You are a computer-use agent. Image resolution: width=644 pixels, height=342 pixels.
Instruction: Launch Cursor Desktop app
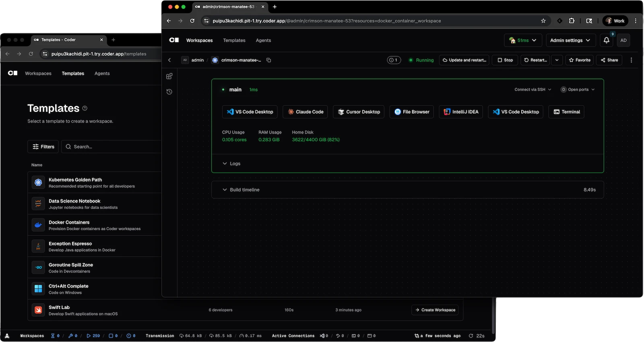[359, 112]
